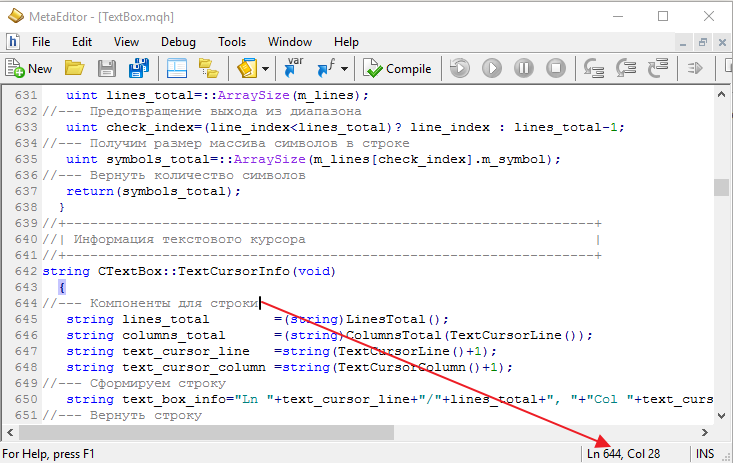Stop debugging with the stop icon
This screenshot has width=733, height=463.
[x=556, y=68]
